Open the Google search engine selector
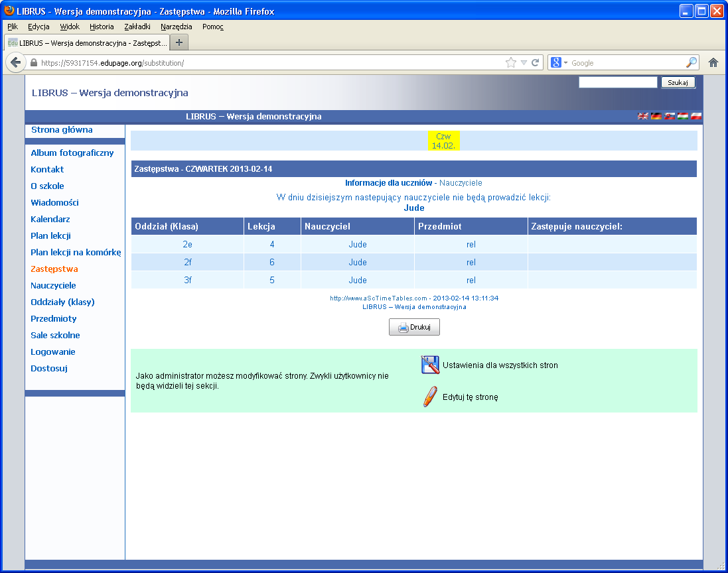Screen dimensions: 728x573 (559, 62)
